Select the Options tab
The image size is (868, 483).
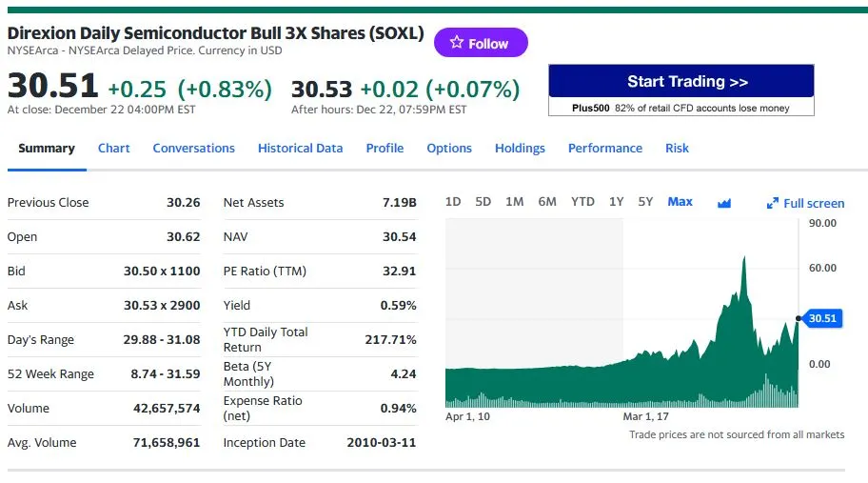click(449, 149)
